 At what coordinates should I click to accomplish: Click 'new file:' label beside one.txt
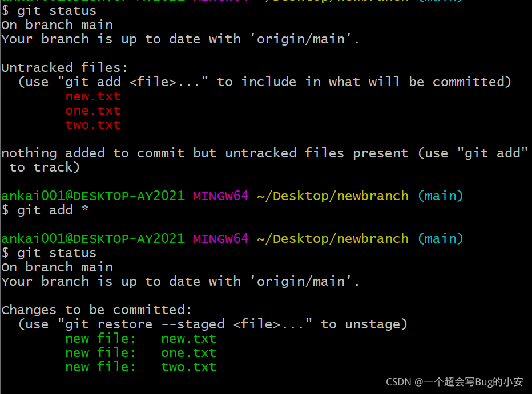100,353
